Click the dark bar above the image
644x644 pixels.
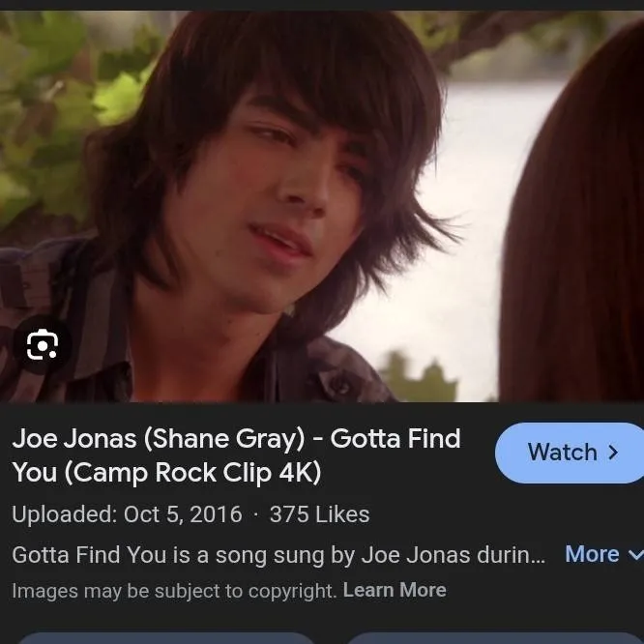click(x=322, y=6)
